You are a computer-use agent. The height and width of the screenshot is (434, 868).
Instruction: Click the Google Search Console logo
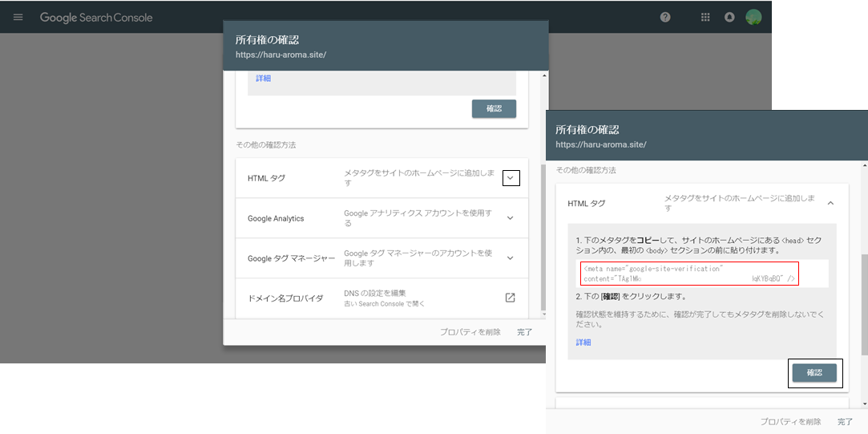click(95, 17)
